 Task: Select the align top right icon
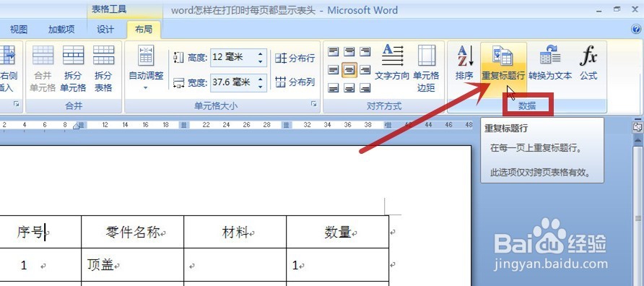coord(365,51)
